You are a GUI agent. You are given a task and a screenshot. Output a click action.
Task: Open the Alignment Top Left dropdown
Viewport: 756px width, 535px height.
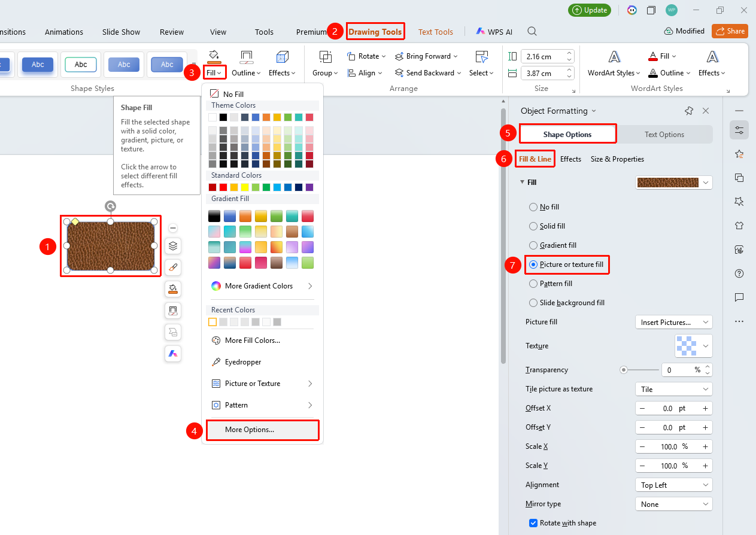673,485
